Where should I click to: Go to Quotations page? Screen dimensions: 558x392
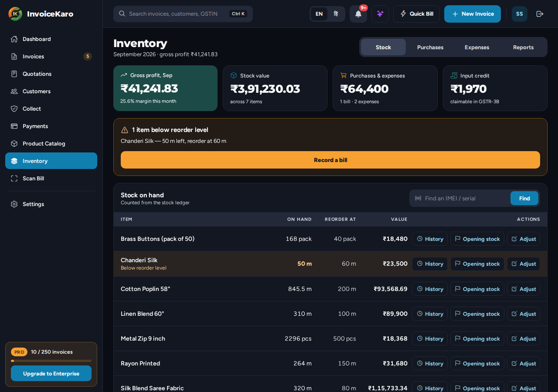pos(51,74)
